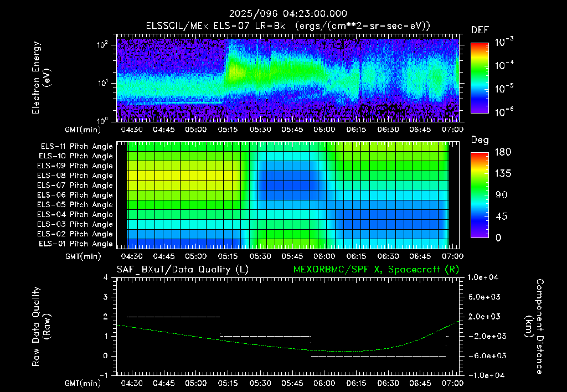Select the ELS-01 Pitch Angle row label
Viewport: 567px width, 392px height.
click(76, 244)
